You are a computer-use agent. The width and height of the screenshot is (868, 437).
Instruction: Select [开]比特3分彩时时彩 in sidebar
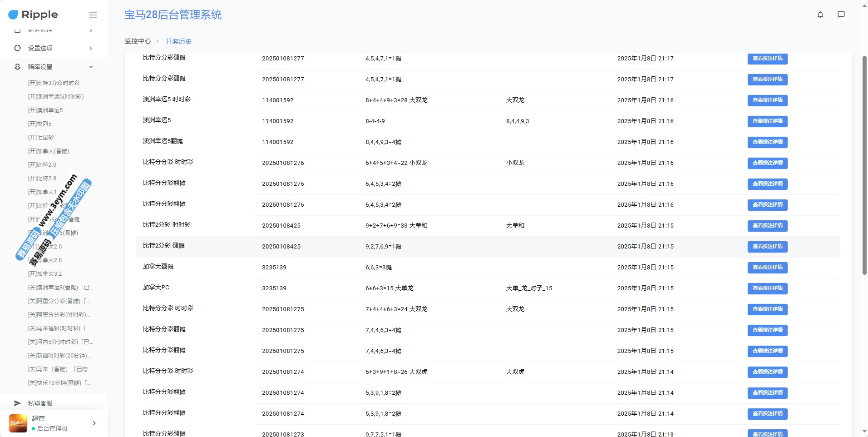[x=54, y=83]
